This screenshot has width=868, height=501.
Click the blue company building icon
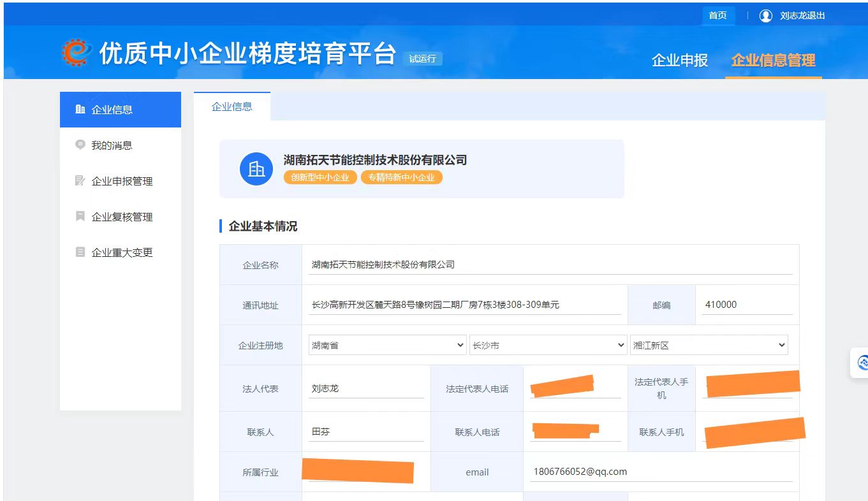coord(256,169)
